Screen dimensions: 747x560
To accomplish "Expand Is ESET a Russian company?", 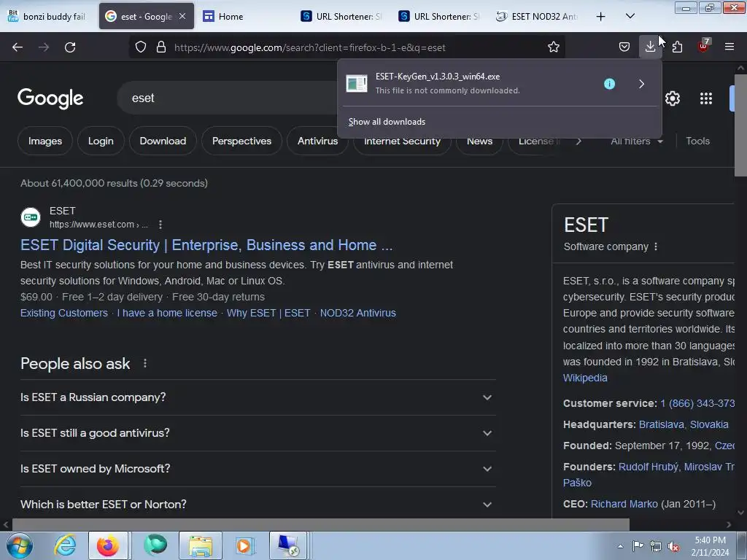I will click(258, 397).
